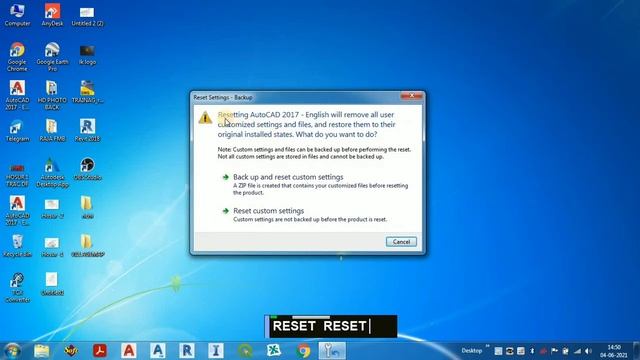This screenshot has height=360, width=640.
Task: Open Revit taskbar icon
Action: (187, 351)
